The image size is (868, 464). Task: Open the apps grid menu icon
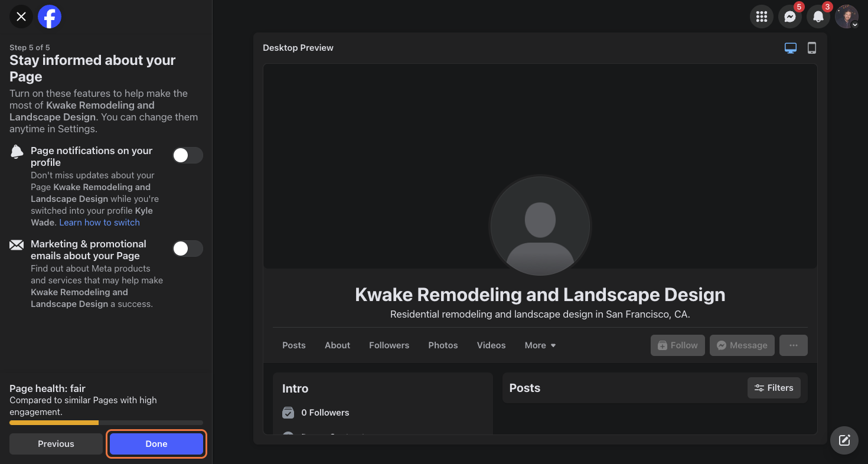point(762,17)
